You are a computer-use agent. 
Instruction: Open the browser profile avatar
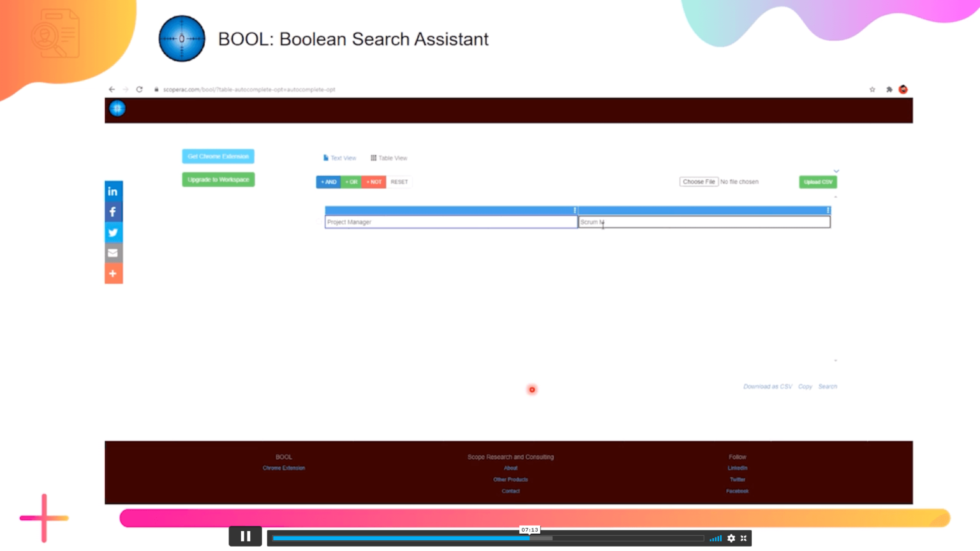[x=903, y=89]
